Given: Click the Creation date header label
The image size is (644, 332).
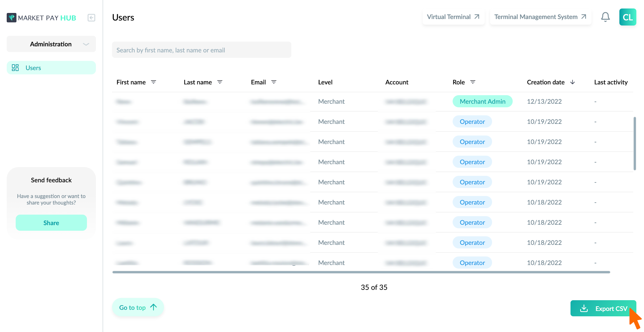Looking at the screenshot, I should [545, 82].
